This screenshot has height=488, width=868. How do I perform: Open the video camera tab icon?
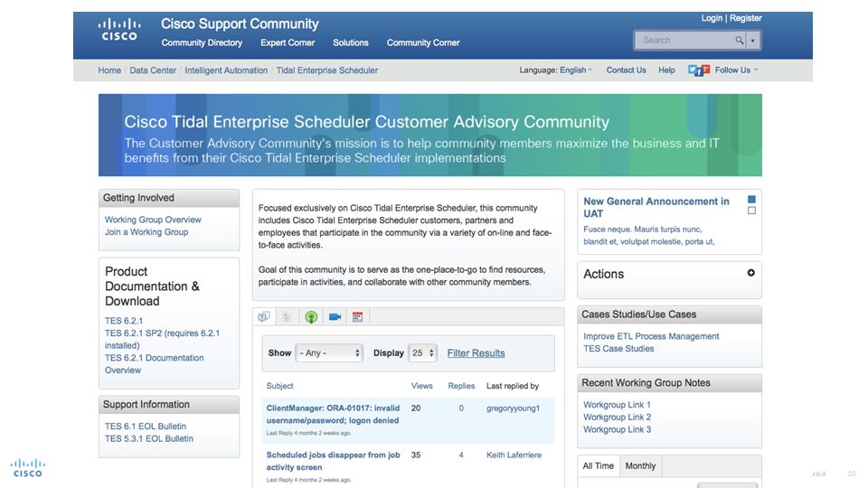335,317
